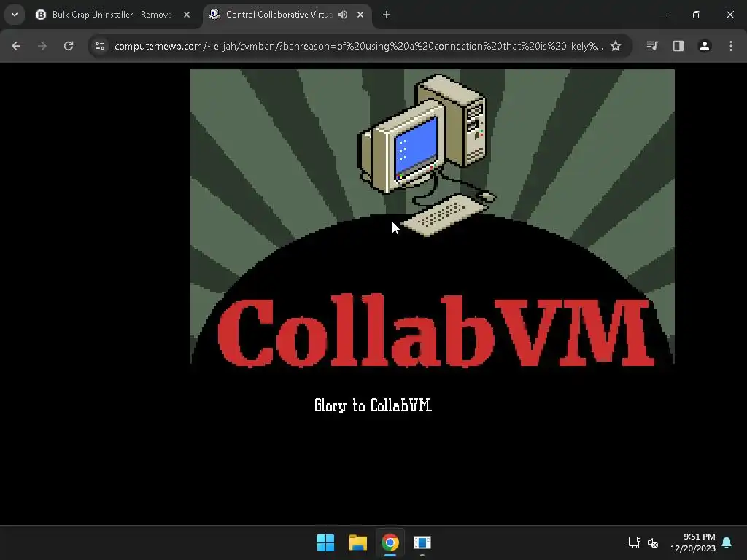
Task: Minimize the Chrome window
Action: [662, 15]
